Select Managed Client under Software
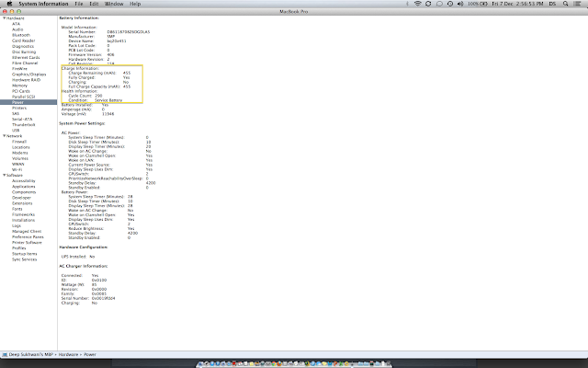The height and width of the screenshot is (368, 588). coord(27,231)
